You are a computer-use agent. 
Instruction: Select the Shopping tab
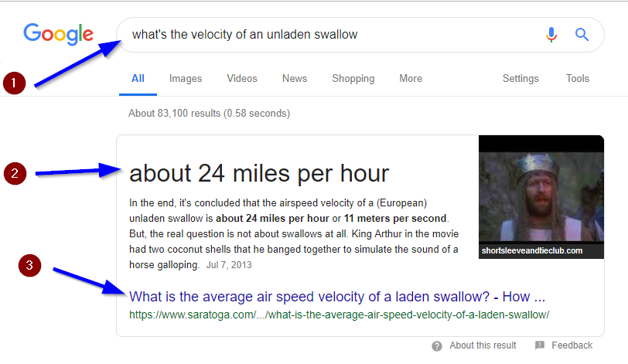353,78
